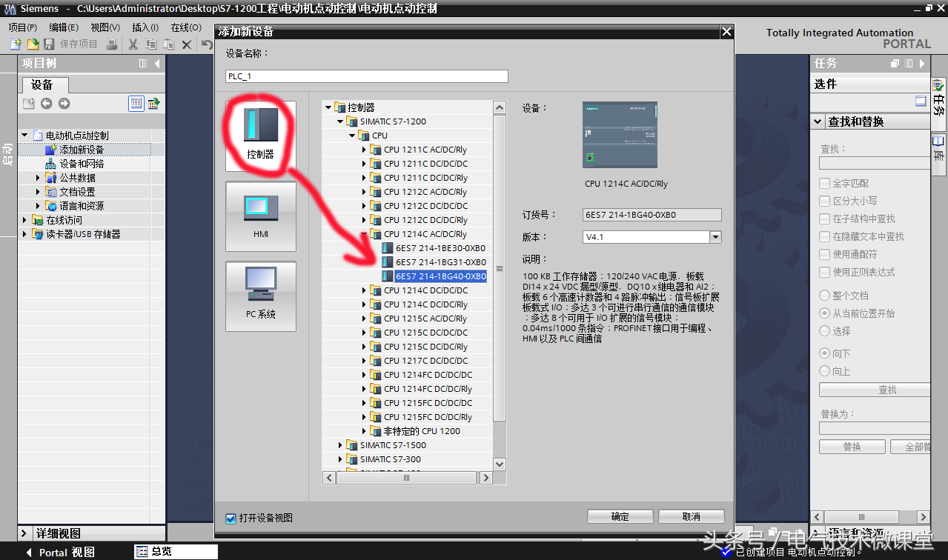Expand 公共数据 in project tree
The height and width of the screenshot is (560, 948).
pos(38,178)
